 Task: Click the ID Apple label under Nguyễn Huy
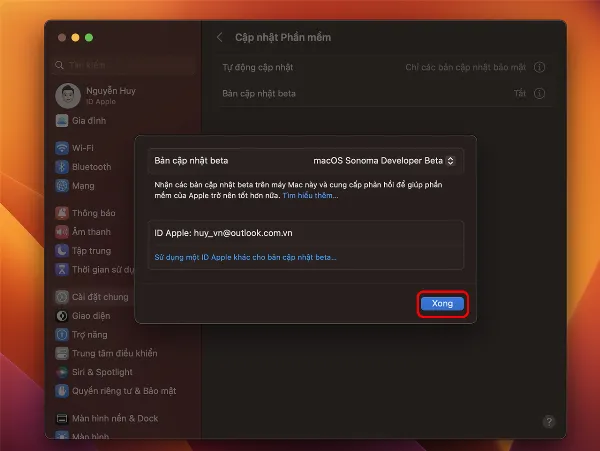[x=101, y=102]
